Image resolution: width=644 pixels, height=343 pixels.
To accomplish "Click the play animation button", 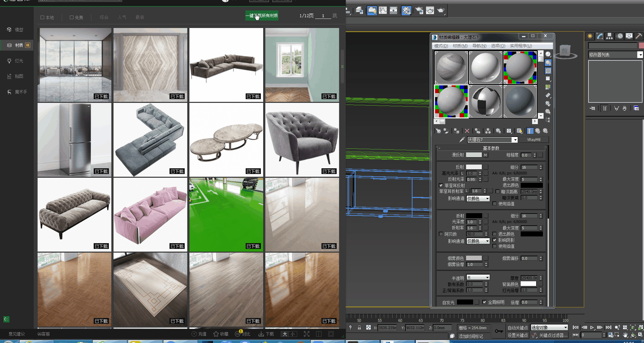I will (592, 327).
